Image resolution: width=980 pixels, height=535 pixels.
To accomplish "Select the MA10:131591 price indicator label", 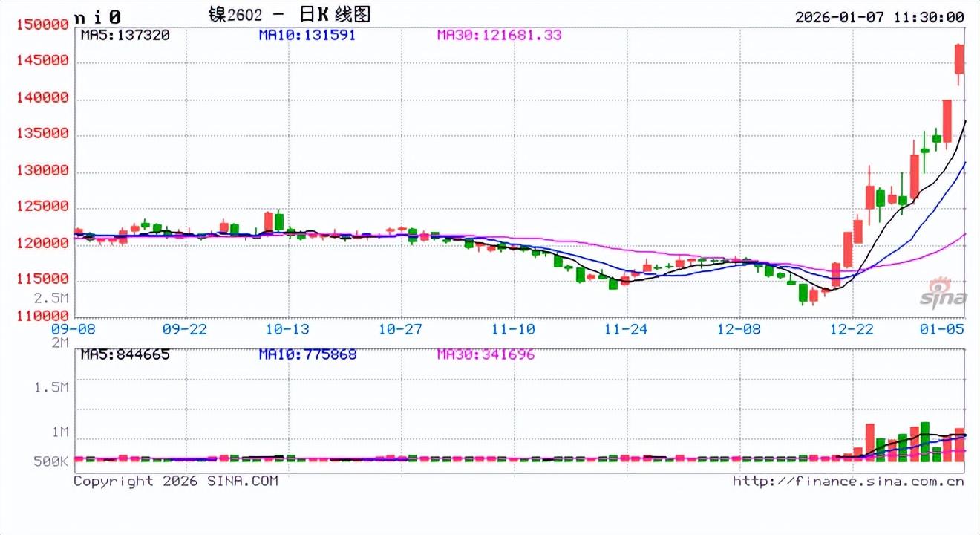I will [x=307, y=35].
